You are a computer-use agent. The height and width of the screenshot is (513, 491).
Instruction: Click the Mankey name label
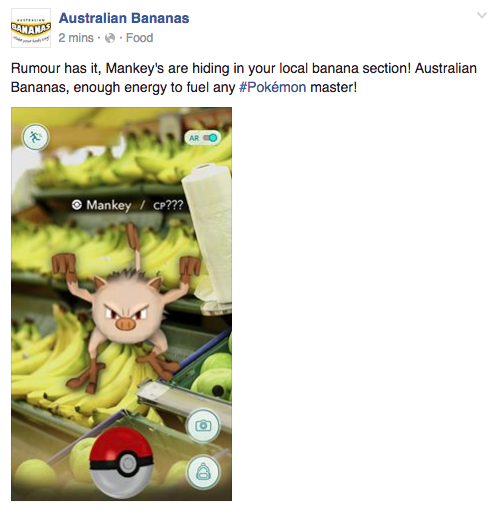click(109, 205)
